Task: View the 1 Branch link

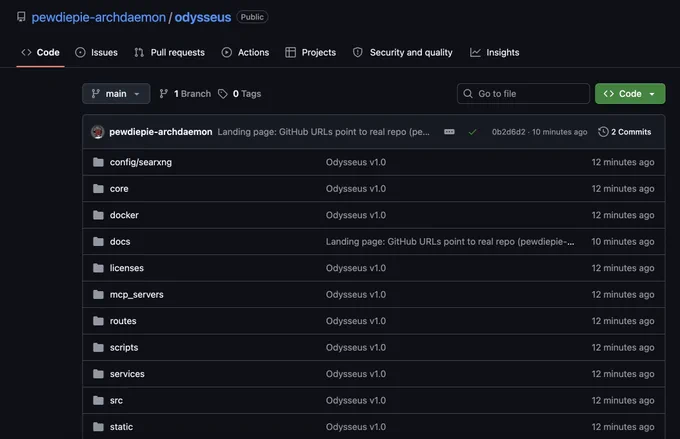Action: [x=185, y=94]
